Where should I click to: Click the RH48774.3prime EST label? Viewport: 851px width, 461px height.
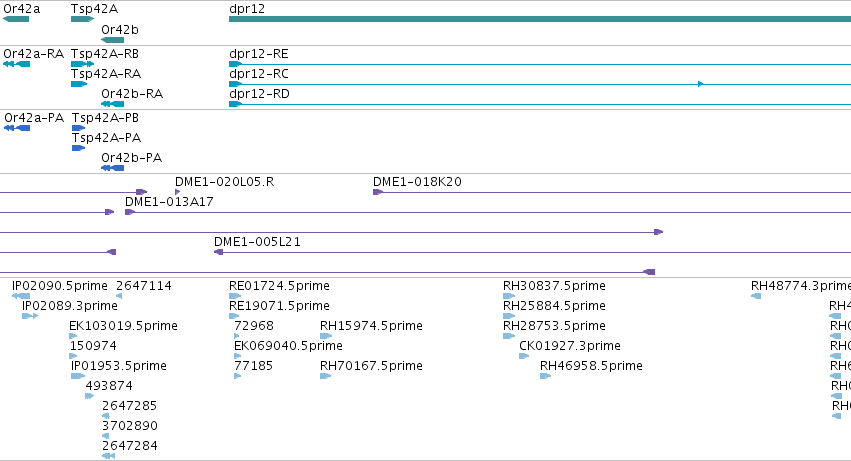[801, 286]
